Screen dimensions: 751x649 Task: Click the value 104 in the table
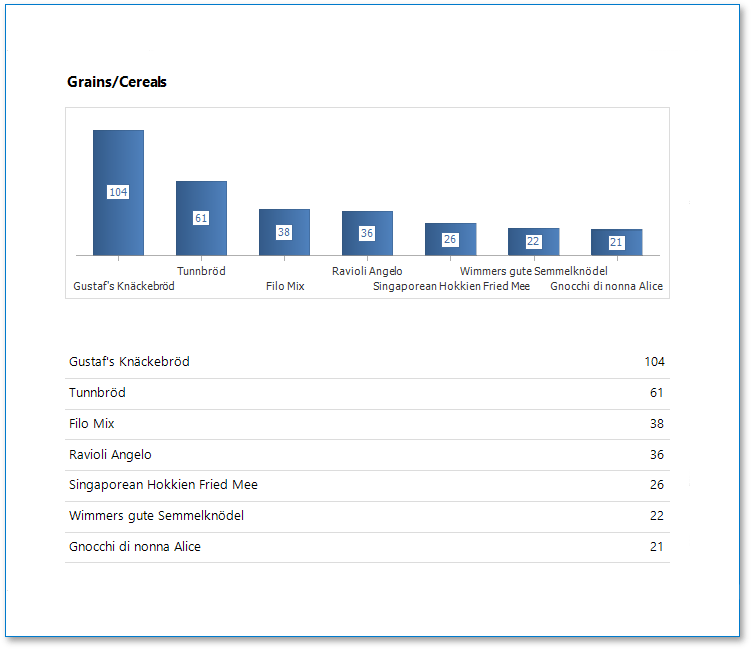click(x=654, y=362)
